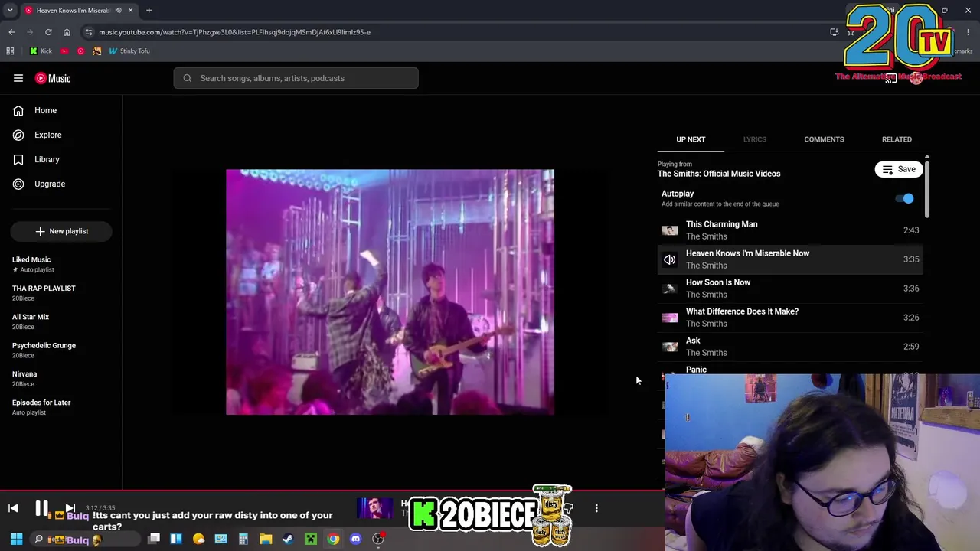Screen dimensions: 980x551
Task: Skip to the previous song
Action: click(13, 508)
